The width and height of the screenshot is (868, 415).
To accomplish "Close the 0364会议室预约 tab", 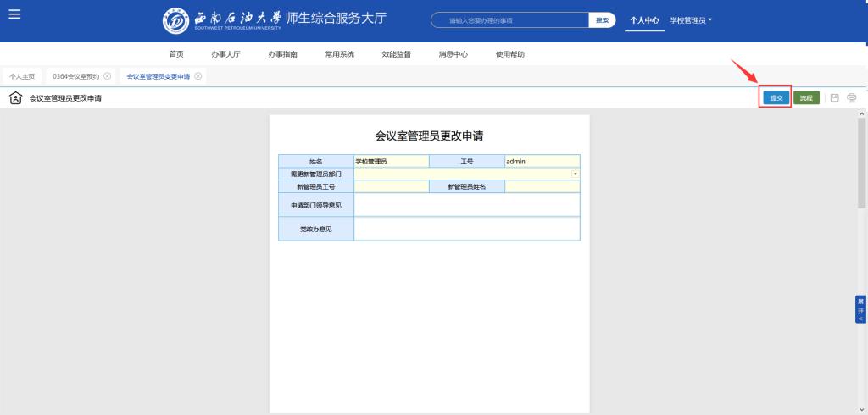I will pos(108,76).
